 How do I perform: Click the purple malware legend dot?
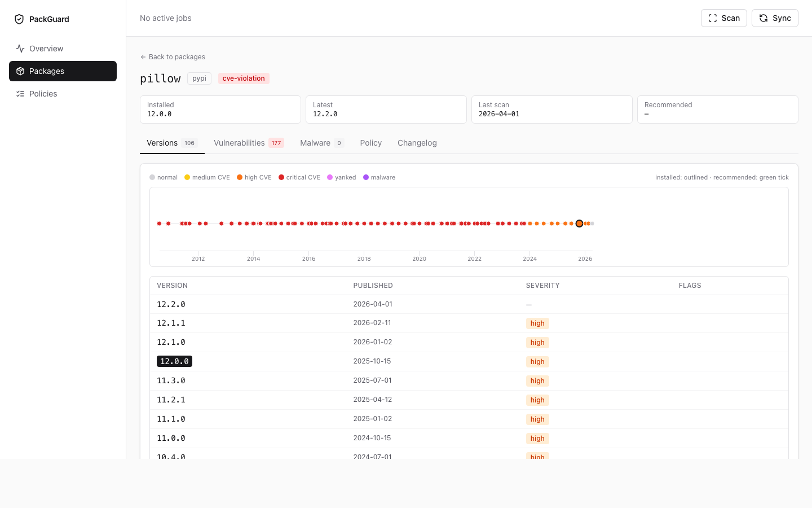click(366, 177)
